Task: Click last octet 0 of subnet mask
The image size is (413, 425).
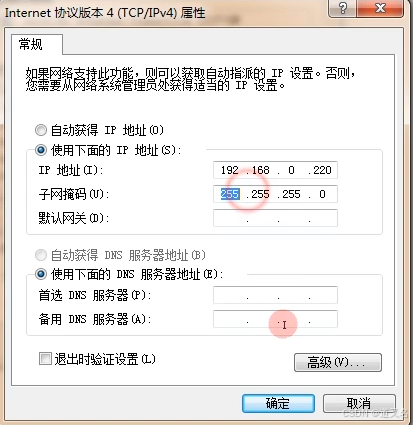Action: [322, 194]
